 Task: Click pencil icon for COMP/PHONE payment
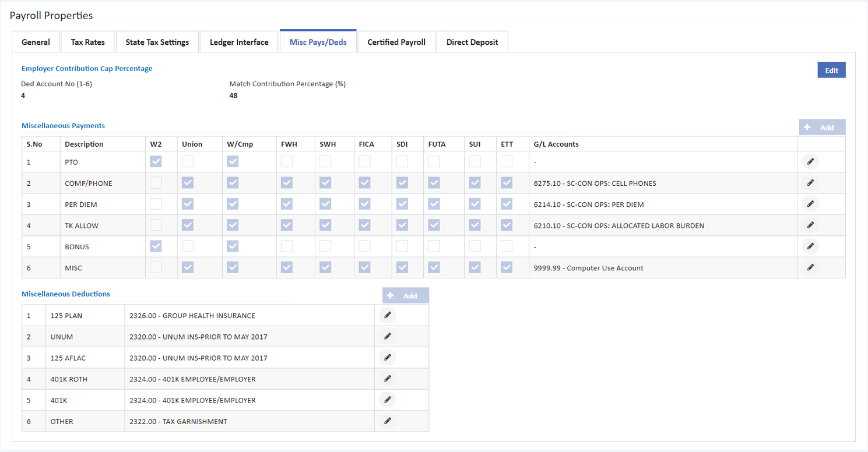(810, 183)
